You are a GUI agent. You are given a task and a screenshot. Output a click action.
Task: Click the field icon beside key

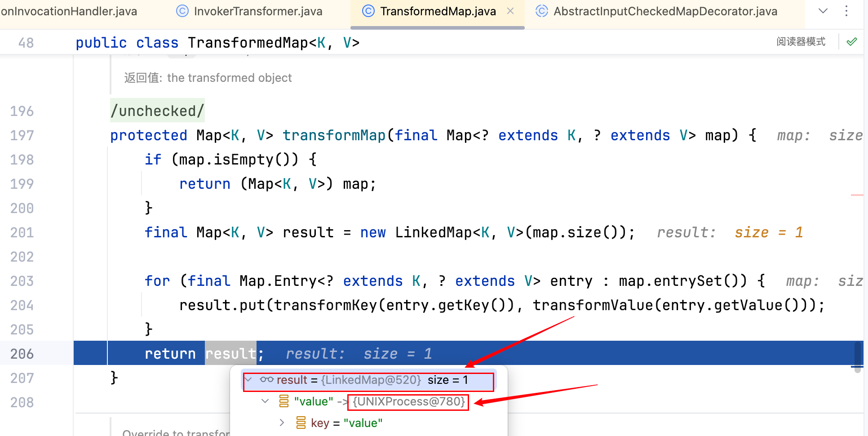[301, 423]
